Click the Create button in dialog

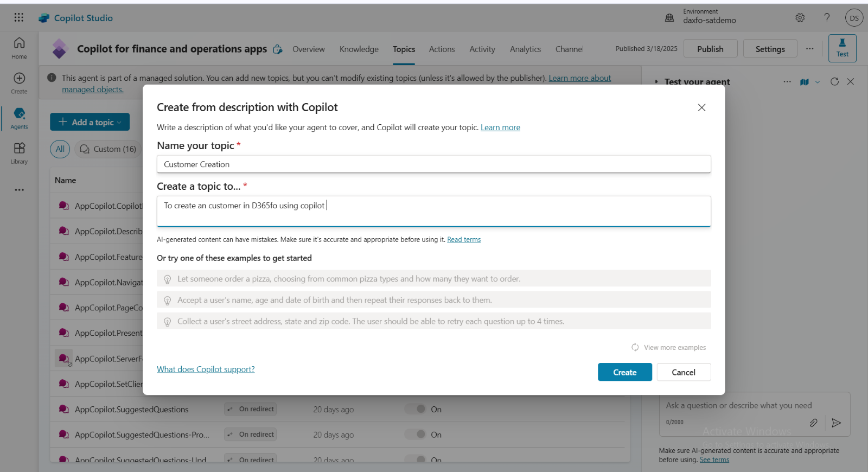(x=624, y=372)
